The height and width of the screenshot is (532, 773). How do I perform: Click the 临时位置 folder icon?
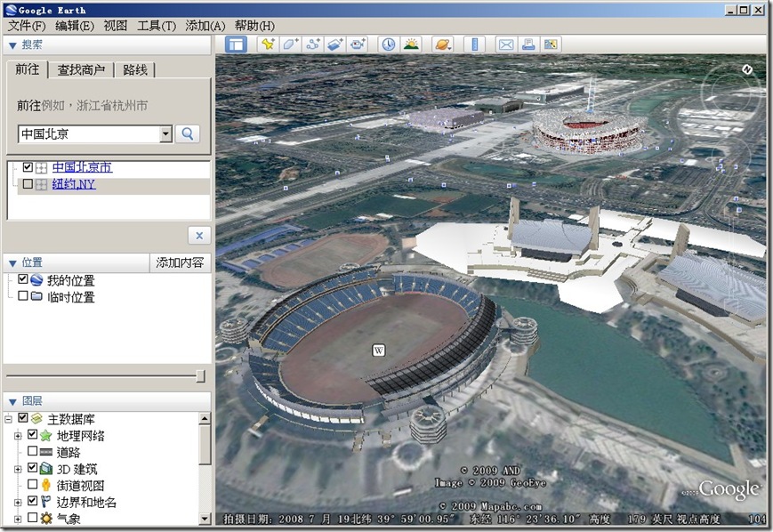pyautogui.click(x=36, y=296)
